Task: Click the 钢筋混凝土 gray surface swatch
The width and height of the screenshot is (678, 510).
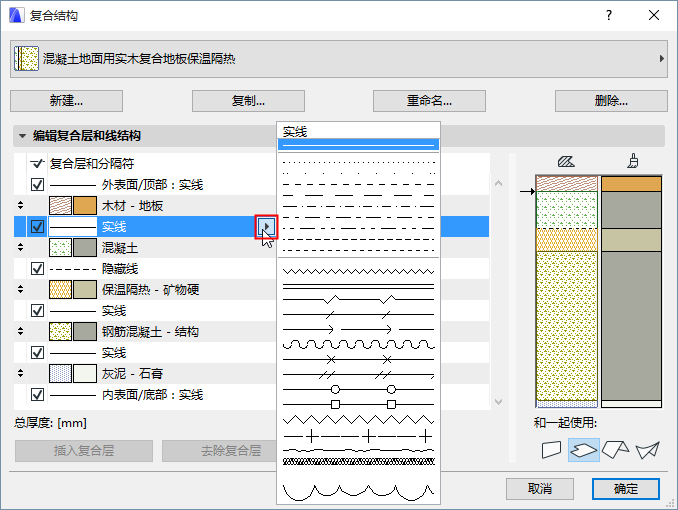Action: (85, 331)
